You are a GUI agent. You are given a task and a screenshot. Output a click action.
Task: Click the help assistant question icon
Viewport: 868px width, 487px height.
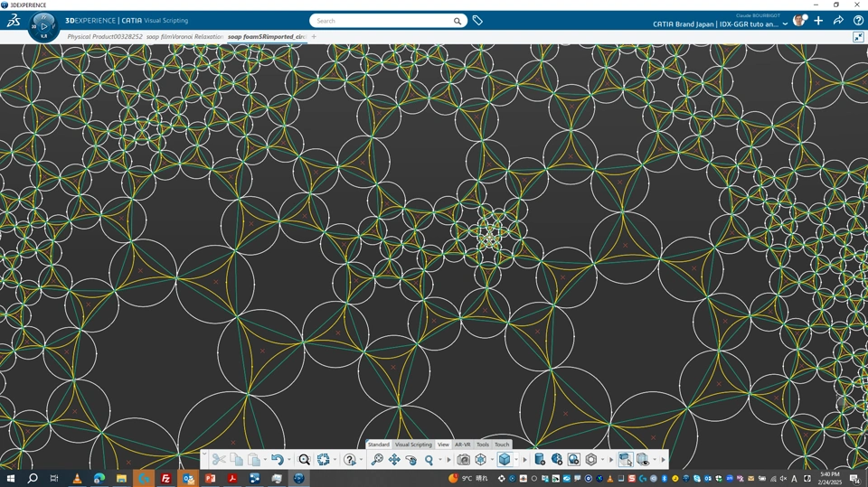coord(349,460)
